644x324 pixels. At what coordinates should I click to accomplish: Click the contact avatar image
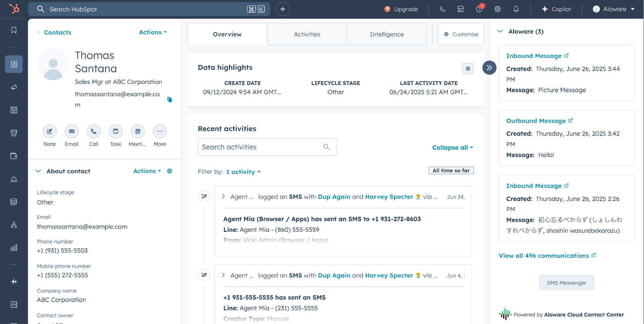(x=53, y=64)
